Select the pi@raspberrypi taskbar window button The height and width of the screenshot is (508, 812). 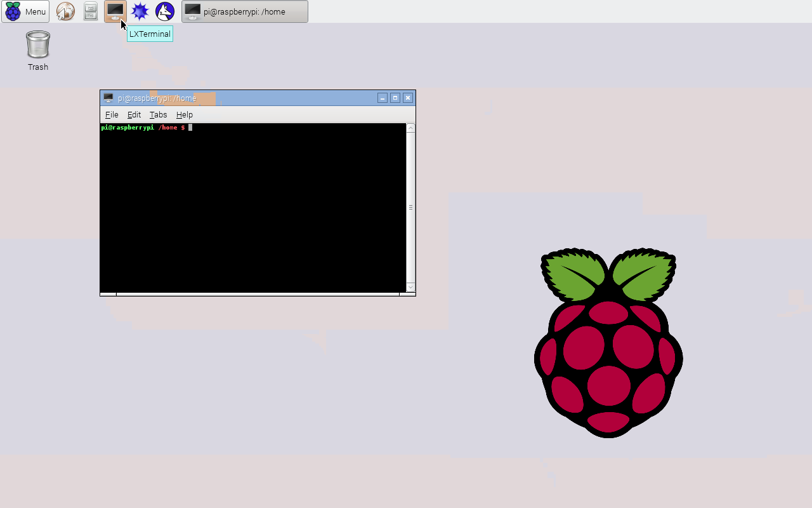tap(245, 11)
